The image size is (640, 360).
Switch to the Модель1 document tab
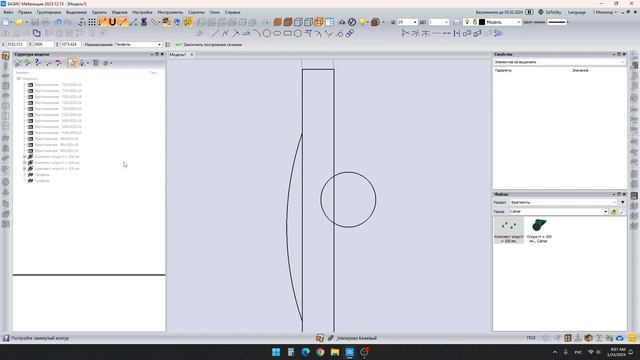click(178, 54)
